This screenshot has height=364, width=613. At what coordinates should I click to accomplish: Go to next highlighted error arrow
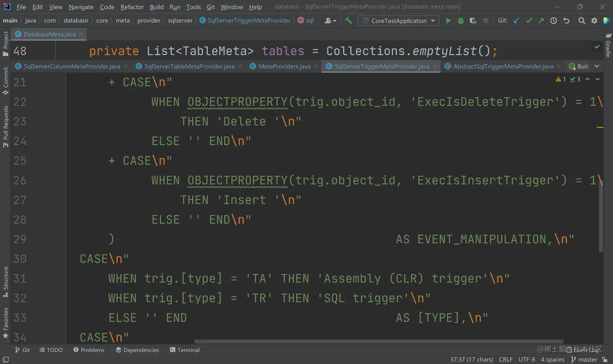tap(598, 79)
